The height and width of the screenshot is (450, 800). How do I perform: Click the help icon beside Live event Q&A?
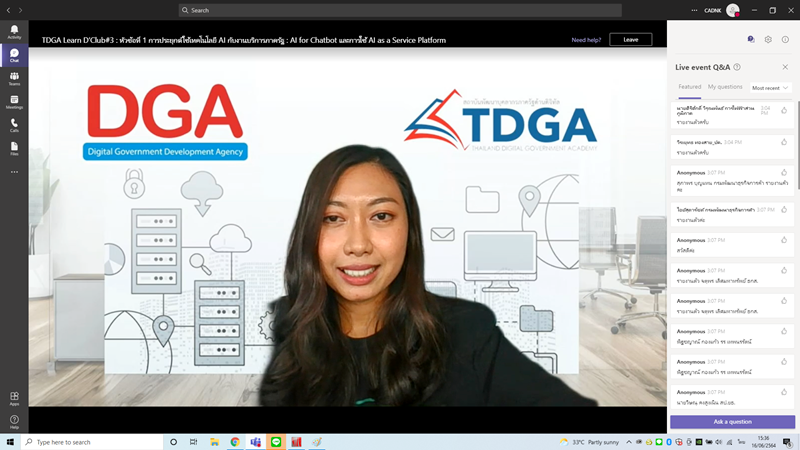[737, 67]
